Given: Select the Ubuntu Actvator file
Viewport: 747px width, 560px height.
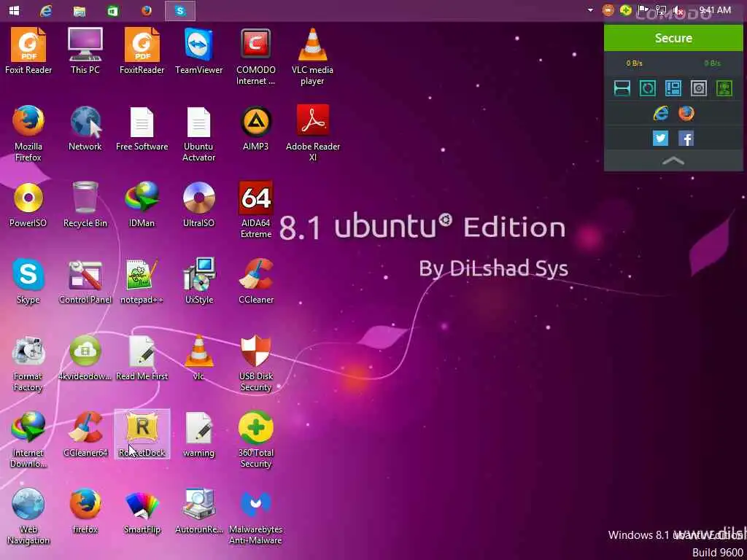Looking at the screenshot, I should click(x=198, y=133).
